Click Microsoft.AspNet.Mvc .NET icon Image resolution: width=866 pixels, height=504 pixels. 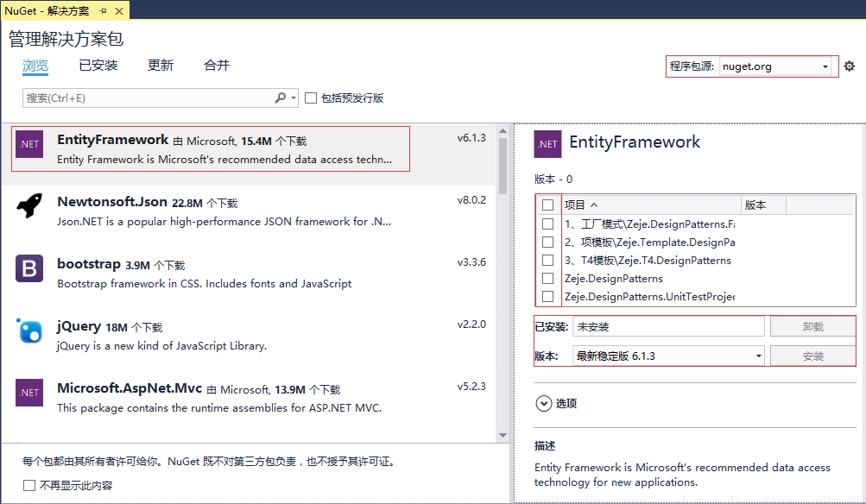[x=29, y=393]
